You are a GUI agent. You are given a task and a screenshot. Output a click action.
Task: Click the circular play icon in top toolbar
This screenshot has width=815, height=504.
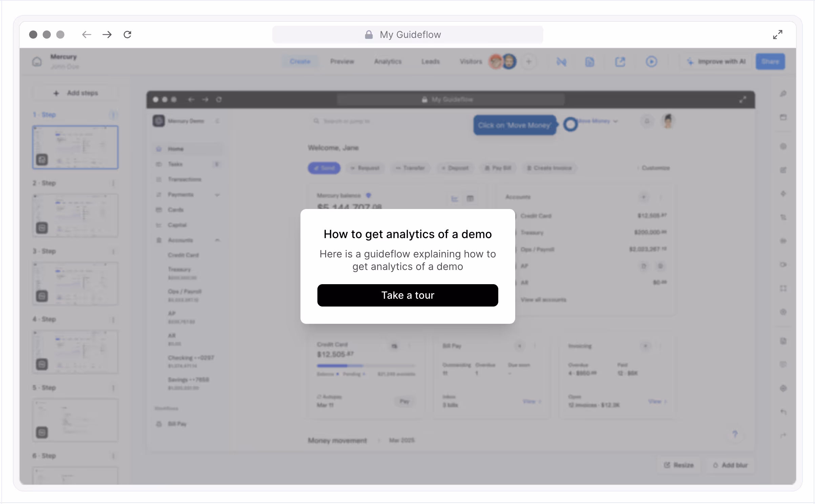[651, 62]
